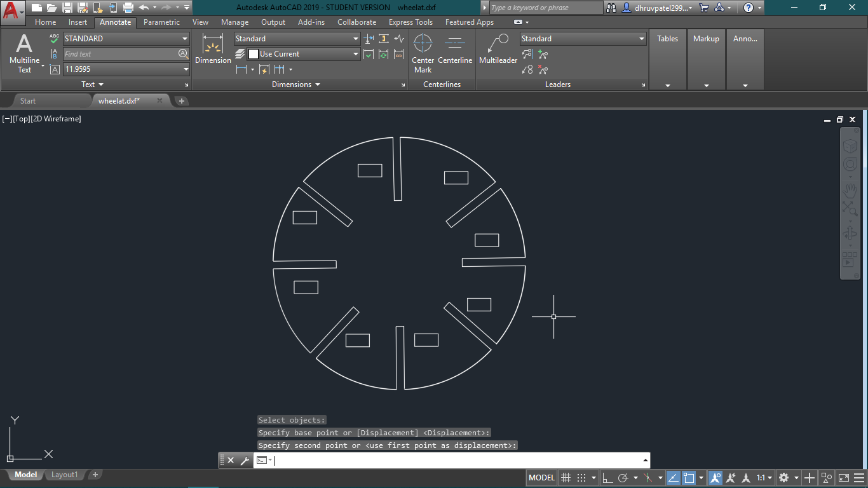868x488 pixels.
Task: Click the Add Leader icon with green plus
Action: pos(543,55)
